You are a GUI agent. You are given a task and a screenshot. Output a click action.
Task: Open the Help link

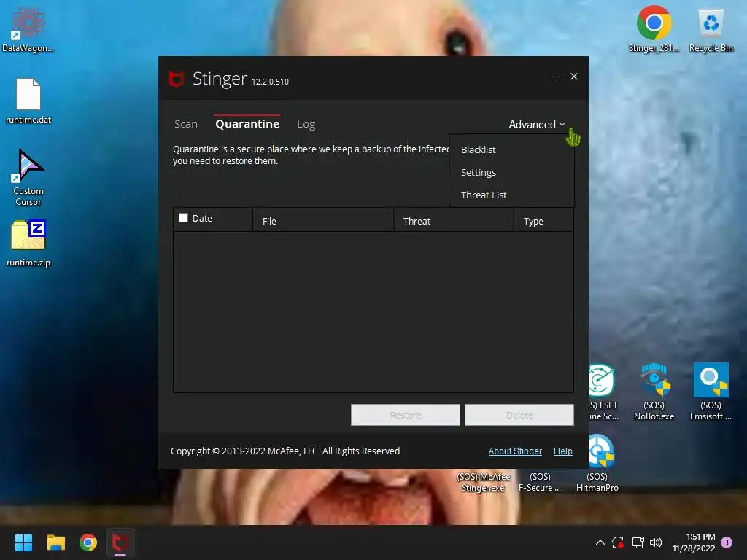click(562, 451)
